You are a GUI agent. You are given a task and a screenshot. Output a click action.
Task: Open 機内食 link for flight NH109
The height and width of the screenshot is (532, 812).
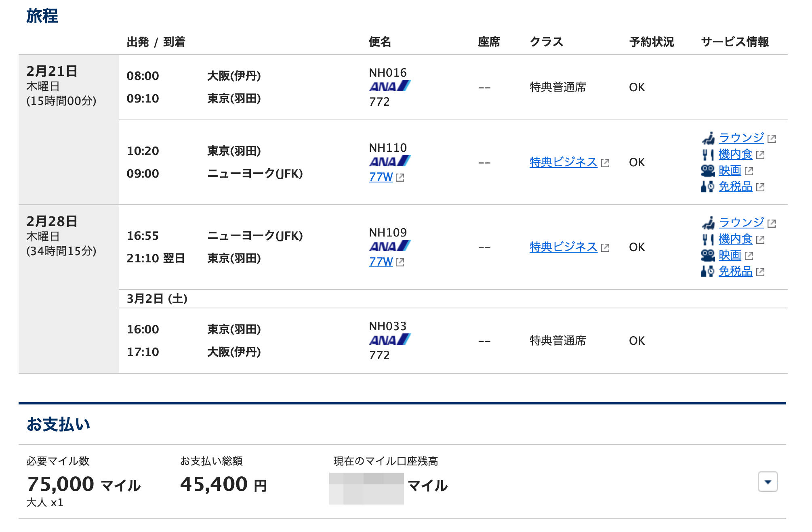736,239
